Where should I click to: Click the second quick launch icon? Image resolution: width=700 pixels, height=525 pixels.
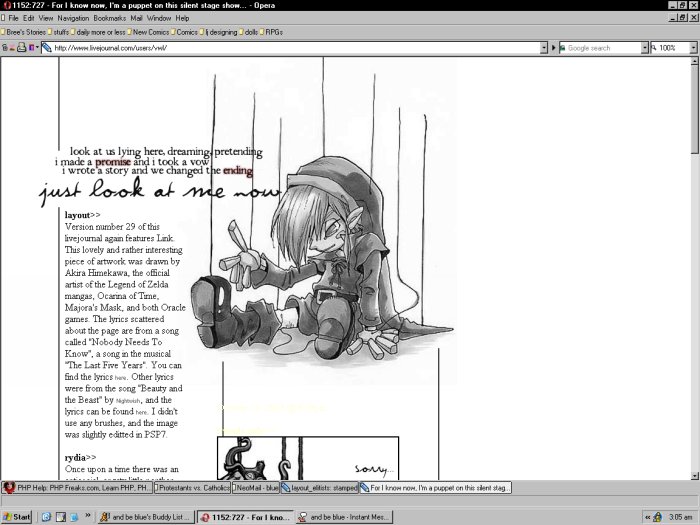click(x=60, y=517)
